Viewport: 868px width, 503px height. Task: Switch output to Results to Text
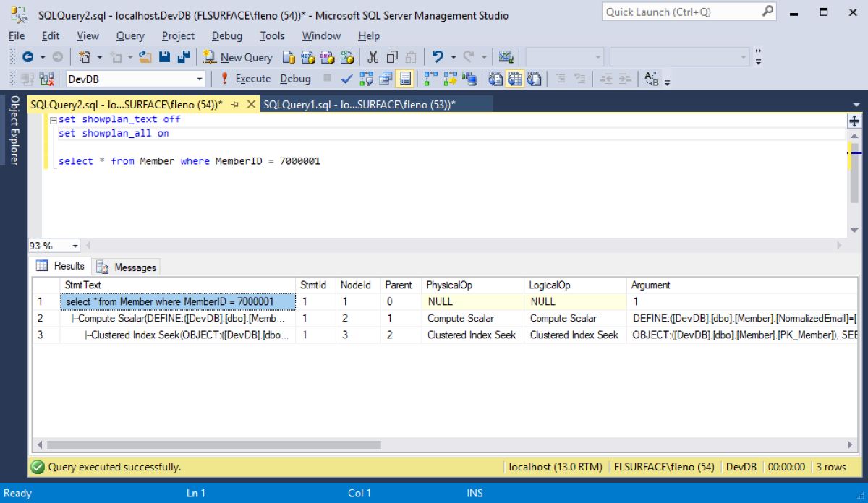[496, 79]
